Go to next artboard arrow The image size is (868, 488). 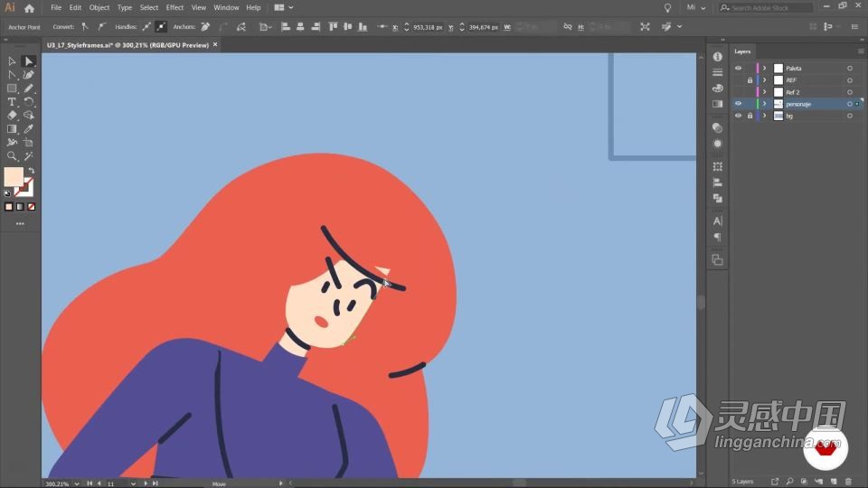(x=146, y=483)
